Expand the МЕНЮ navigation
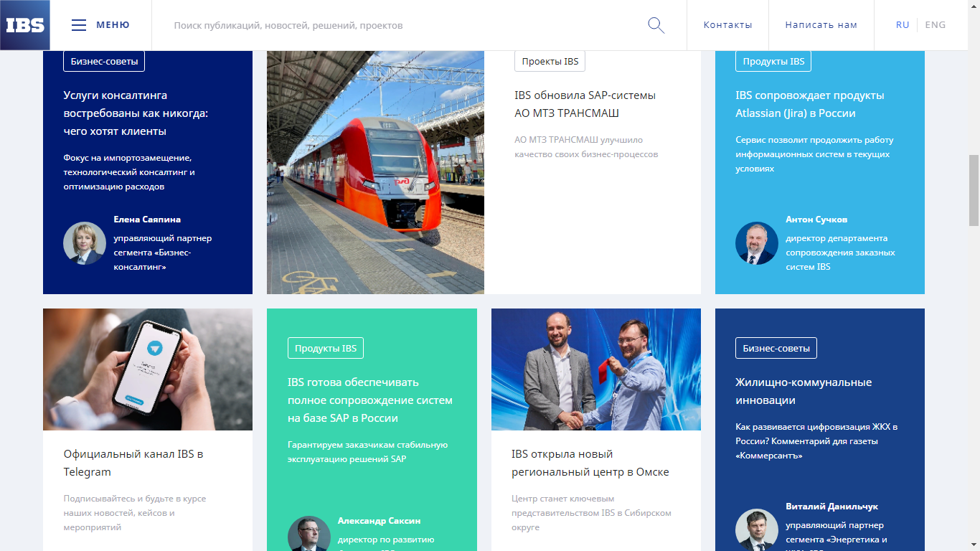Viewport: 980px width, 551px height. coord(113,25)
